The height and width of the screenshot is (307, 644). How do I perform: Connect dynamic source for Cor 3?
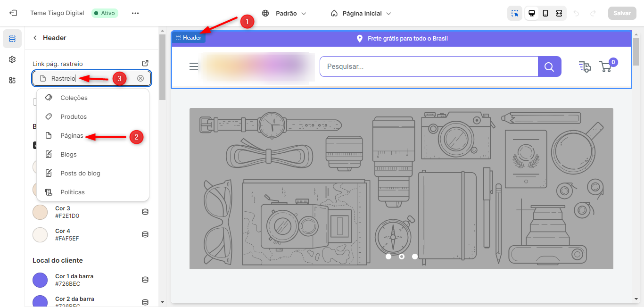pyautogui.click(x=145, y=212)
